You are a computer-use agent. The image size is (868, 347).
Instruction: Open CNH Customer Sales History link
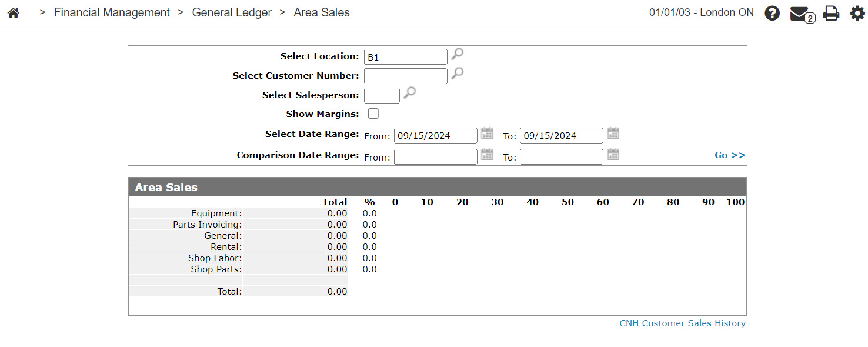click(x=682, y=323)
